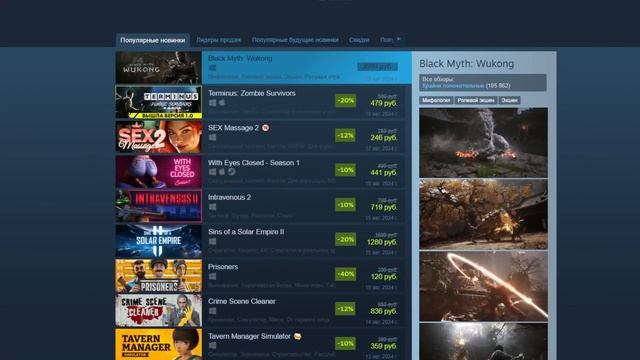The height and width of the screenshot is (360, 640).
Task: Click the Ролевой экшен tag in the preview panel
Action: click(476, 100)
